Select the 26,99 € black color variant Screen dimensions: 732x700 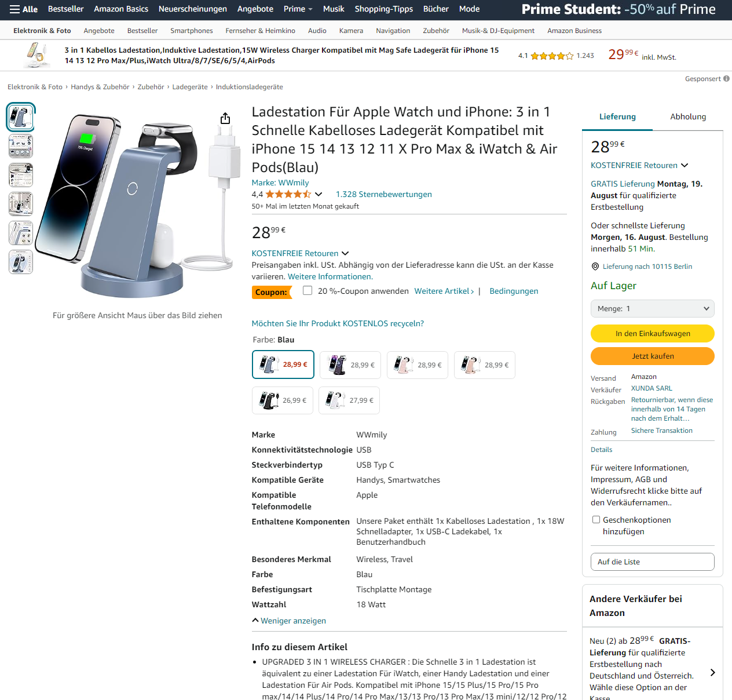pyautogui.click(x=283, y=400)
